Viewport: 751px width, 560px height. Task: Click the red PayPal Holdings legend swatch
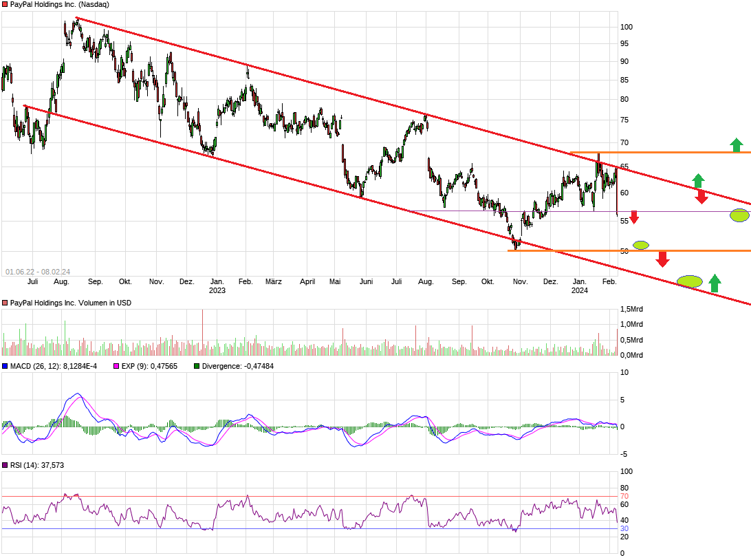click(x=5, y=4)
